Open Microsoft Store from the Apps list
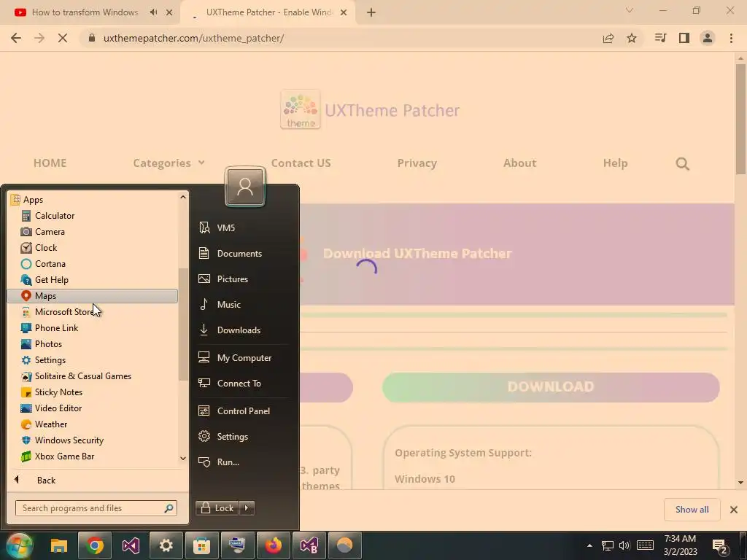The image size is (747, 560). tap(93, 312)
